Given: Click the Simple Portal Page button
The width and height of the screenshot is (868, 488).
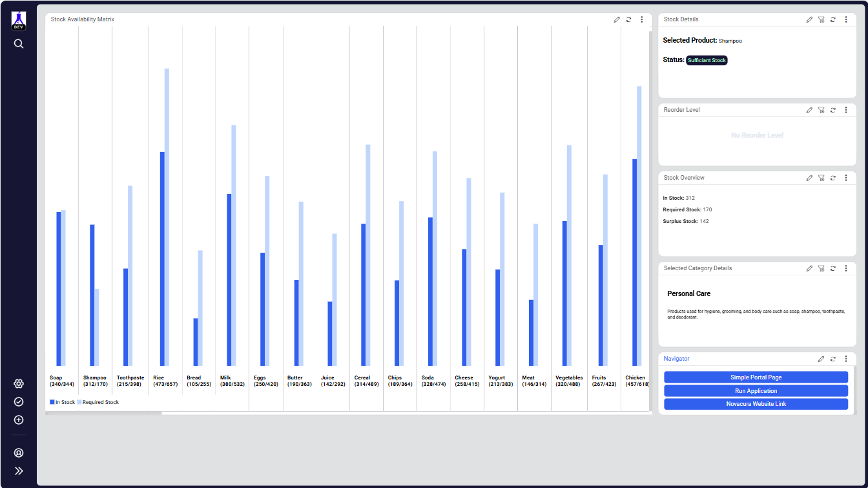Looking at the screenshot, I should pos(756,377).
